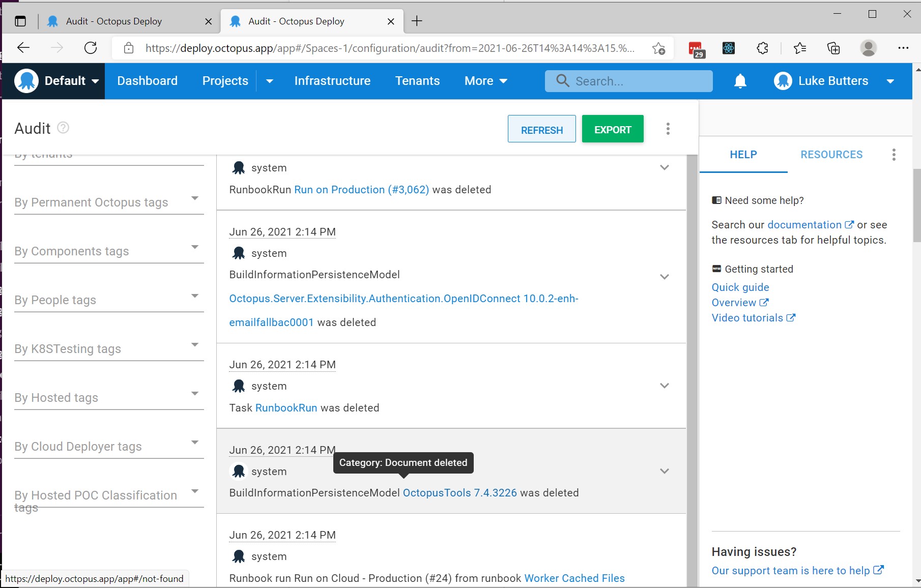Open the Audit page three-dot menu

(x=668, y=129)
